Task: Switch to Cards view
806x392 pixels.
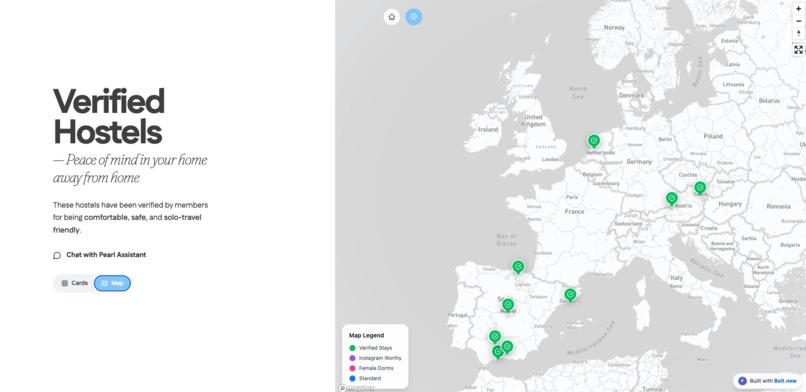Action: 75,283
